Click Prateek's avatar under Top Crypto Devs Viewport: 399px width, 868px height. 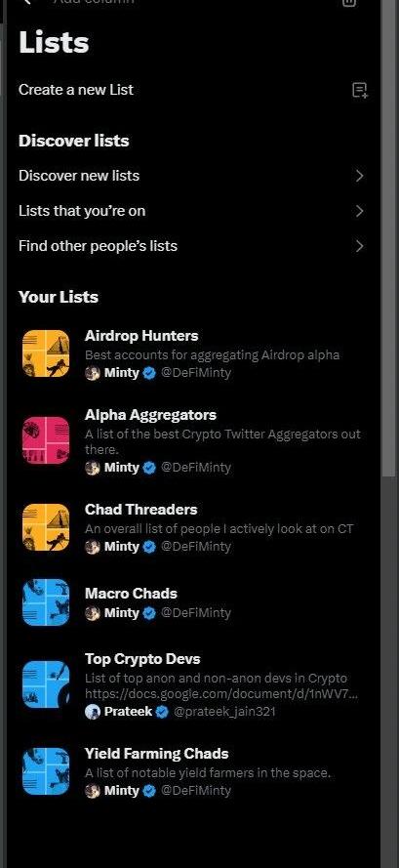(93, 712)
